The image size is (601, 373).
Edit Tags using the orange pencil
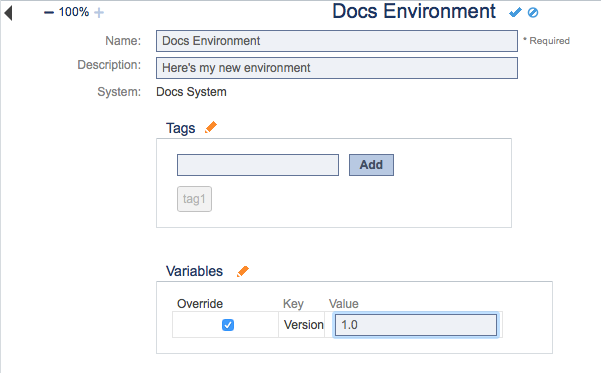click(x=211, y=127)
